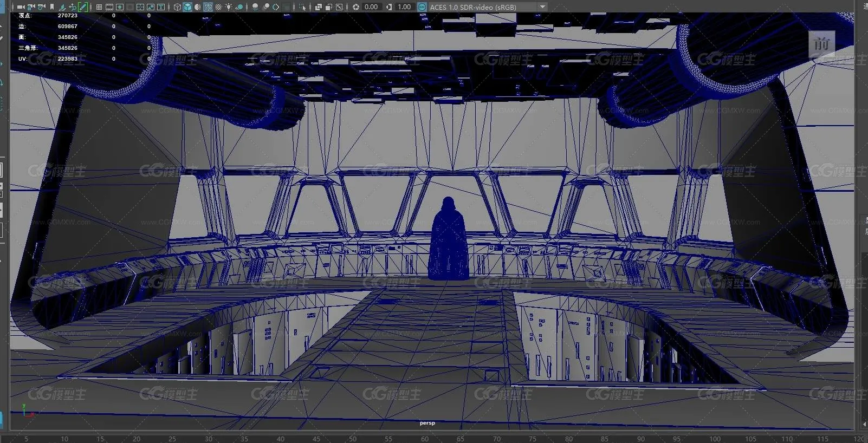Click the Use Default Material icon
The width and height of the screenshot is (868, 443).
[x=198, y=7]
